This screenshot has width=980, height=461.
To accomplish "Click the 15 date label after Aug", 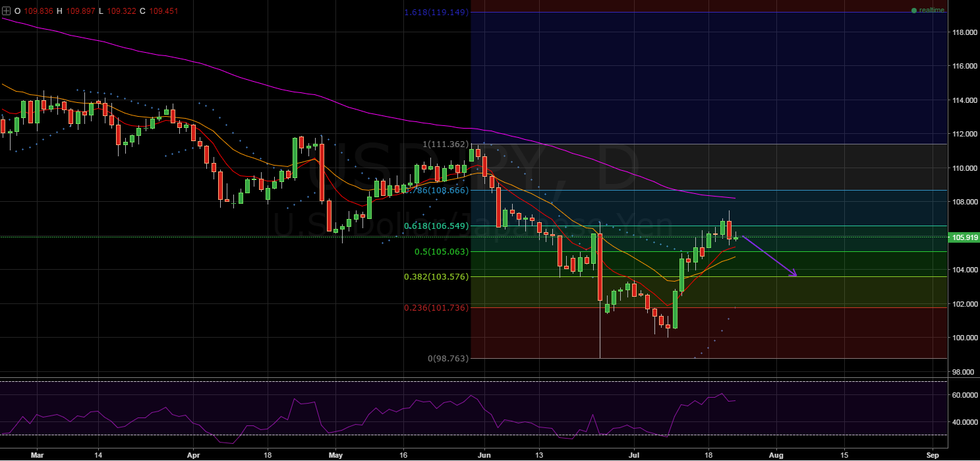I will [x=844, y=455].
